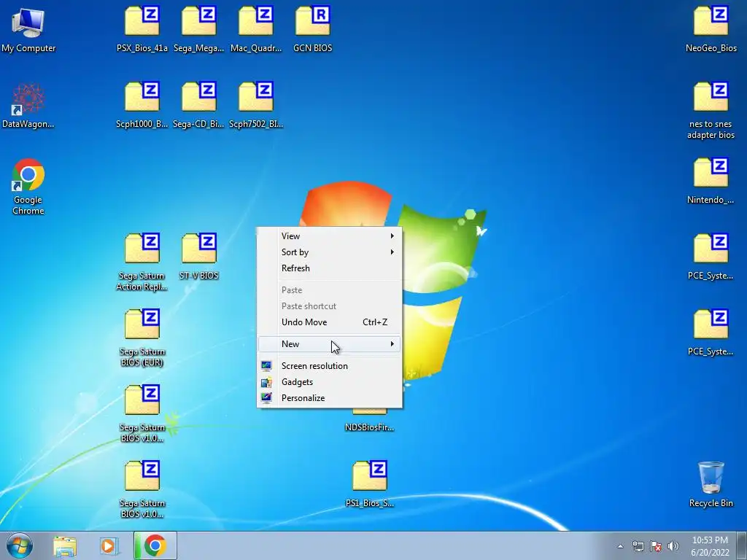
Task: Select the Recycle Bin icon
Action: click(711, 484)
